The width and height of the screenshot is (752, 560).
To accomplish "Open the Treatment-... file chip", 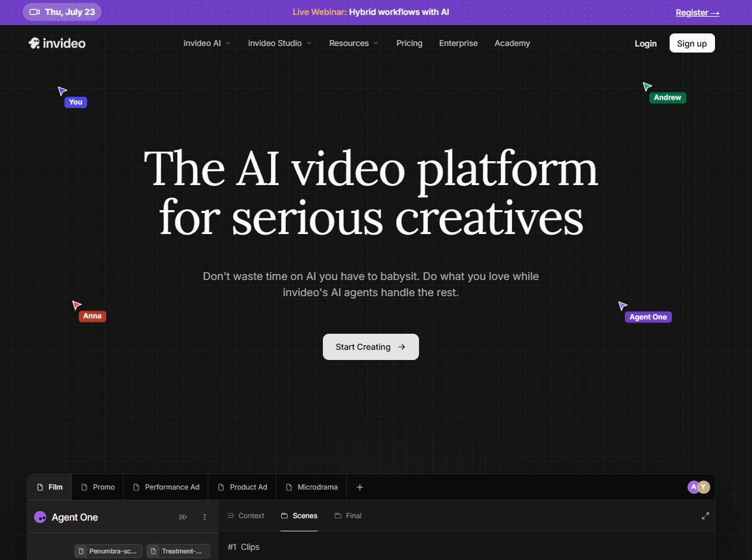I will tap(178, 551).
